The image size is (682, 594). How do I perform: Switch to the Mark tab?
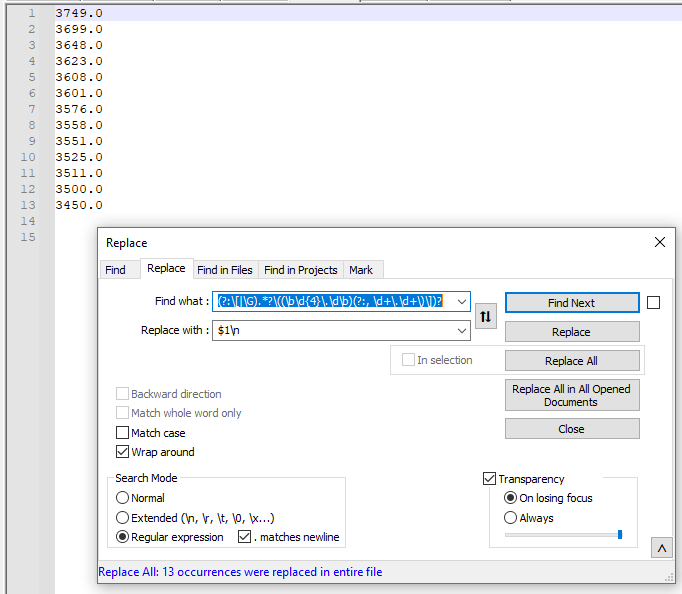click(361, 270)
